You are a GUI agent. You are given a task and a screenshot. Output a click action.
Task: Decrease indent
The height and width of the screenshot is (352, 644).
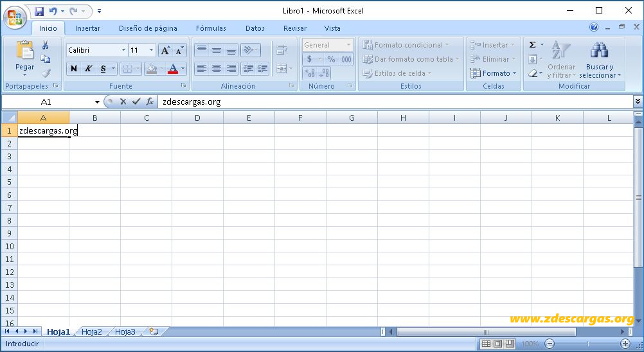coord(248,69)
